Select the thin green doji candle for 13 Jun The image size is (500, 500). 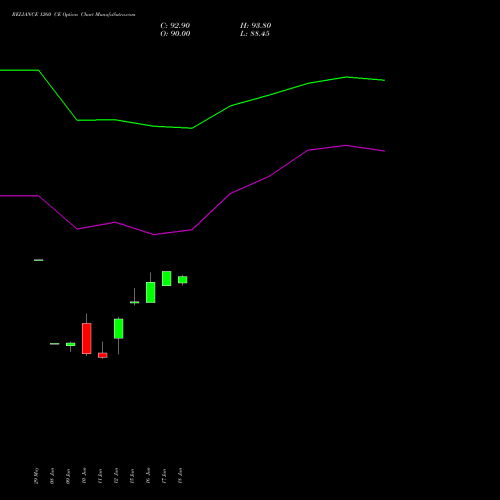pyautogui.click(x=135, y=302)
